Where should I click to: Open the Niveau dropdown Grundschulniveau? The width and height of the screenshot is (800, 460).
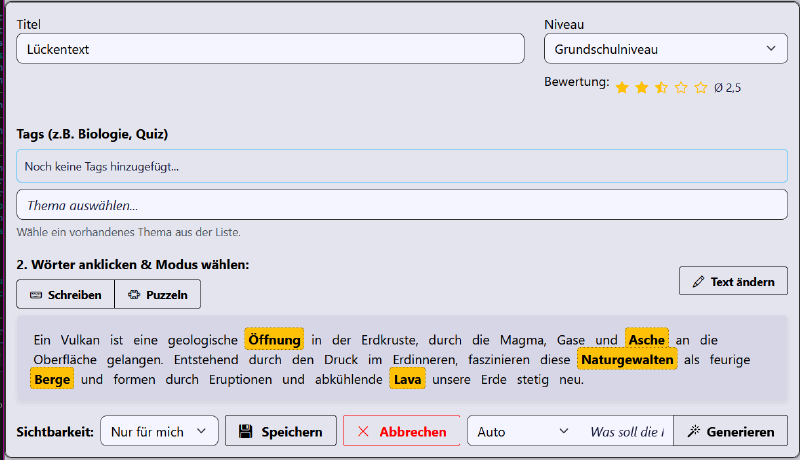click(x=666, y=49)
